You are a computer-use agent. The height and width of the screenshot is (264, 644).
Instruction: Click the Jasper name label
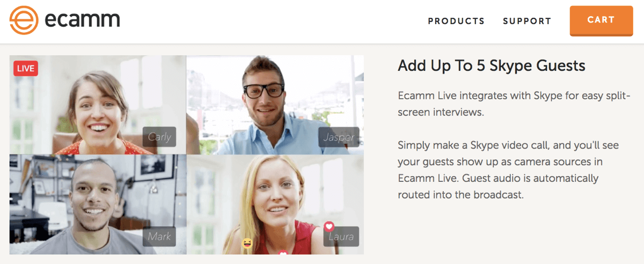(x=339, y=137)
